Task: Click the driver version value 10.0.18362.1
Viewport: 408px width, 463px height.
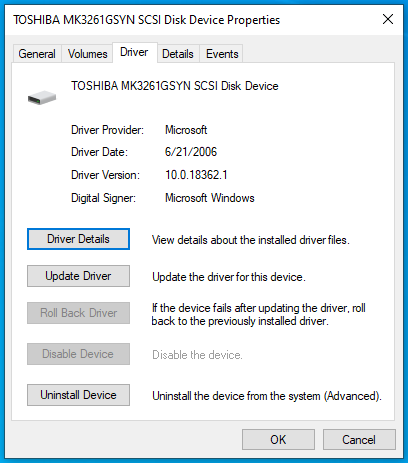Action: tap(196, 175)
